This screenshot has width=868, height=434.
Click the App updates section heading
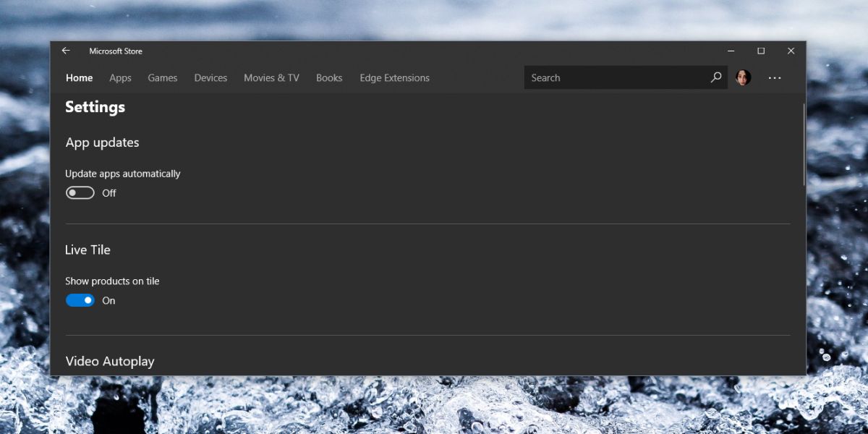pyautogui.click(x=102, y=142)
